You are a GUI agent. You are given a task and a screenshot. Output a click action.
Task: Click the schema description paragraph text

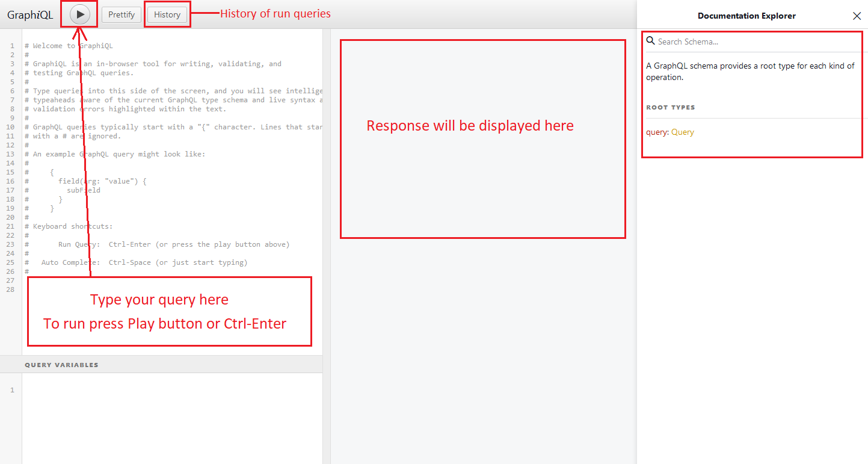coord(751,72)
